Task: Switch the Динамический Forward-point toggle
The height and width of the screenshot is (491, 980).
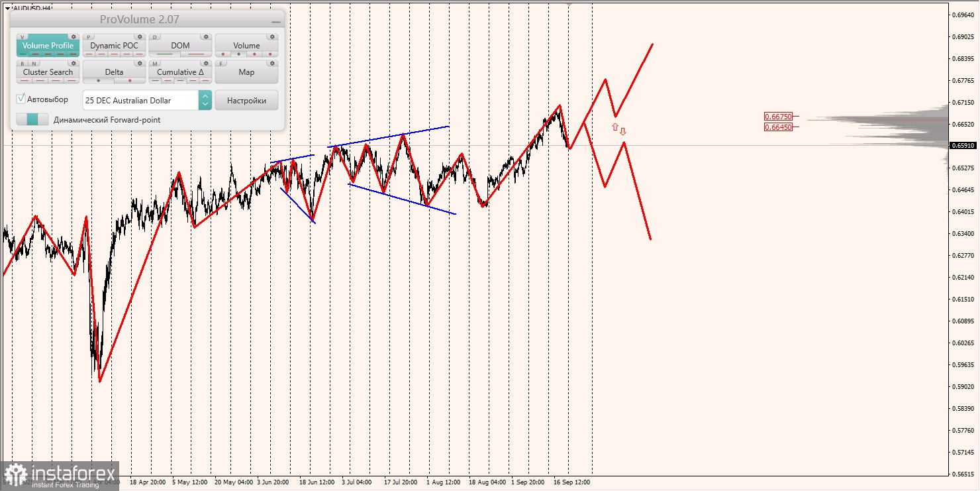Action: (x=32, y=119)
